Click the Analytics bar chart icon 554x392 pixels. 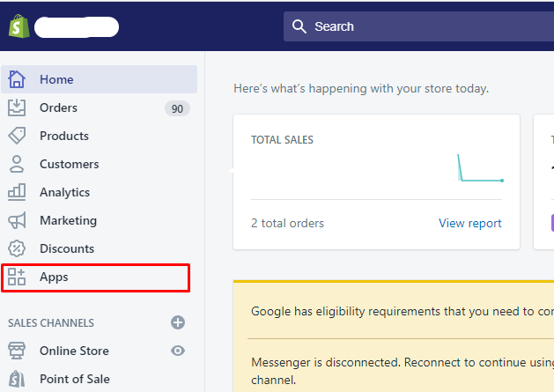coord(17,192)
